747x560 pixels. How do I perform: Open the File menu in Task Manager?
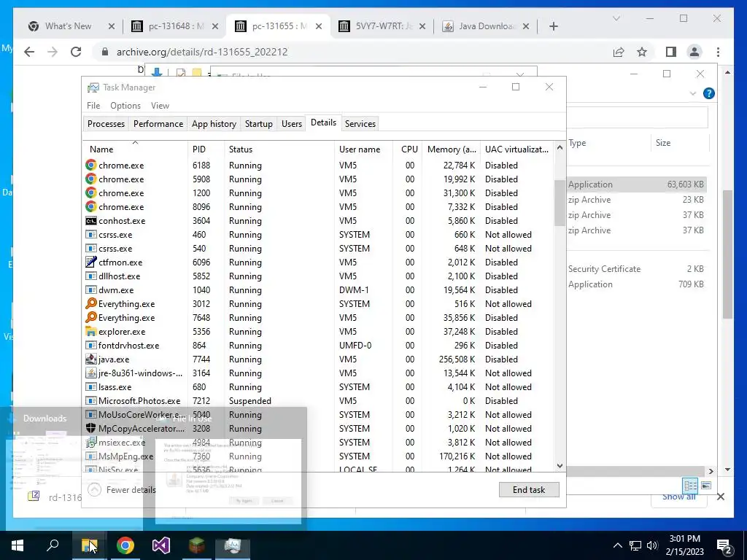coord(93,106)
